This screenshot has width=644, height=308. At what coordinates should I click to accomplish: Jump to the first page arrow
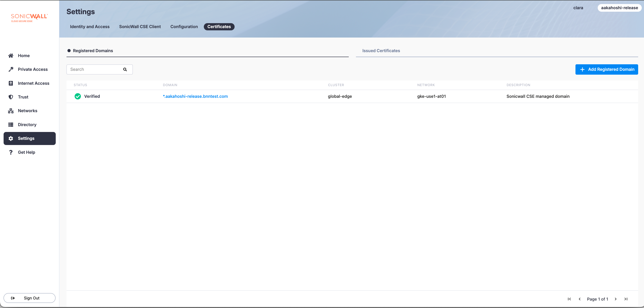[569, 299]
